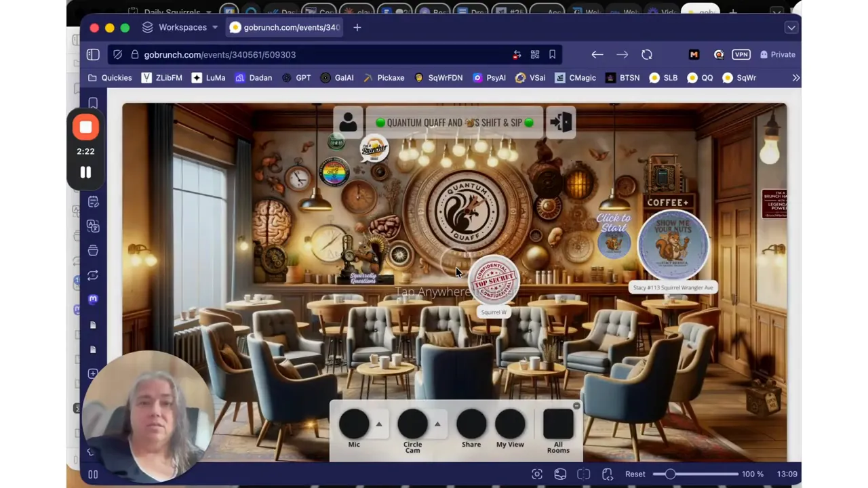Expand the hidden bookmarks with the double chevron
The width and height of the screenshot is (868, 488).
tap(795, 77)
